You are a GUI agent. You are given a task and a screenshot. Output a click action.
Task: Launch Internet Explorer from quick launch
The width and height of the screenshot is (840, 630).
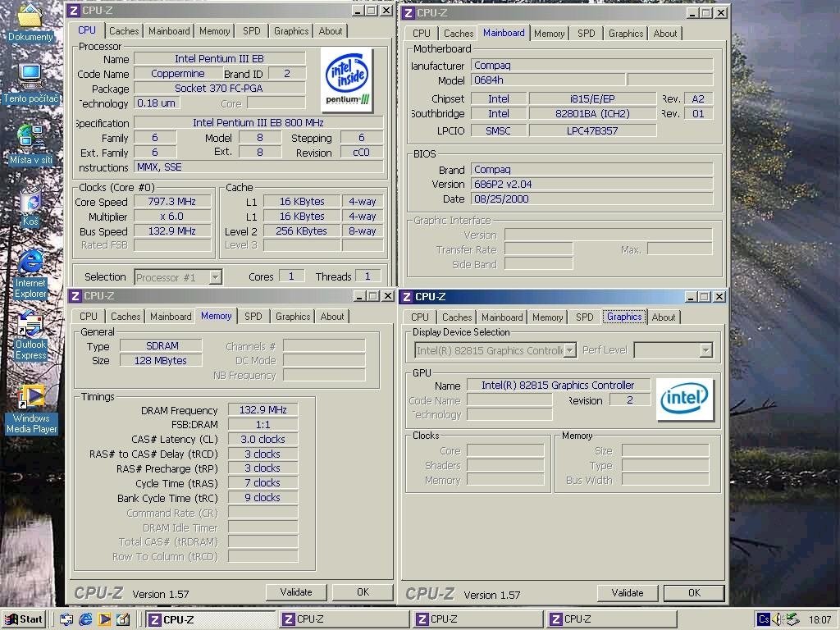coord(85,619)
